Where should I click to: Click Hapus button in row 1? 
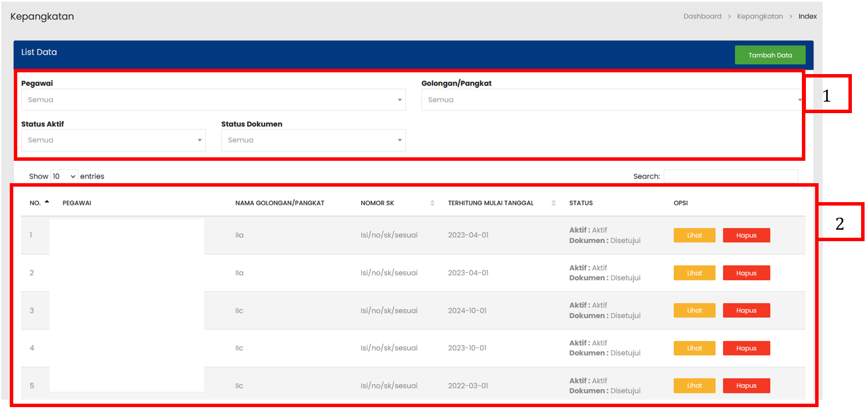click(x=746, y=235)
